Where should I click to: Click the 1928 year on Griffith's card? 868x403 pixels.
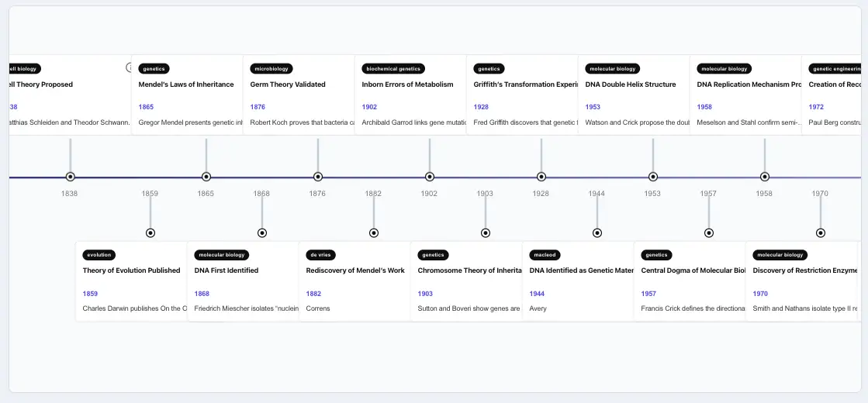click(481, 107)
